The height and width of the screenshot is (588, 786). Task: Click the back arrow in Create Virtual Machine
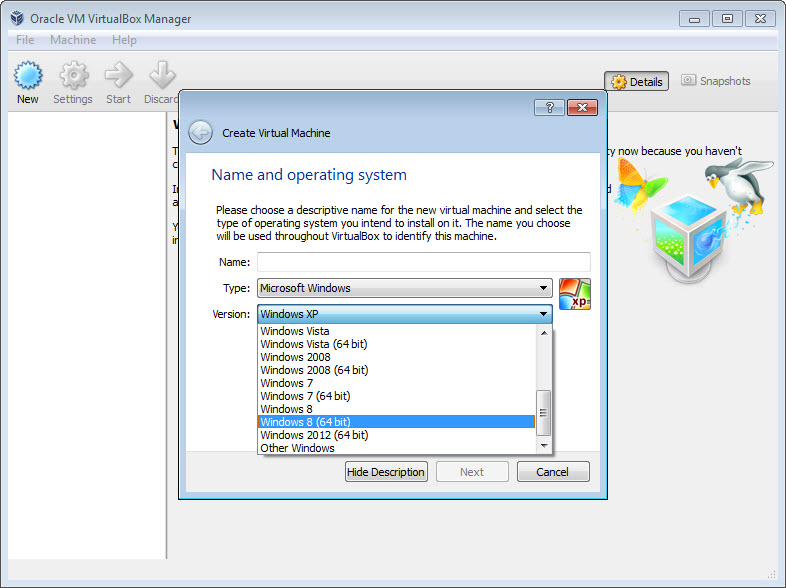[201, 133]
